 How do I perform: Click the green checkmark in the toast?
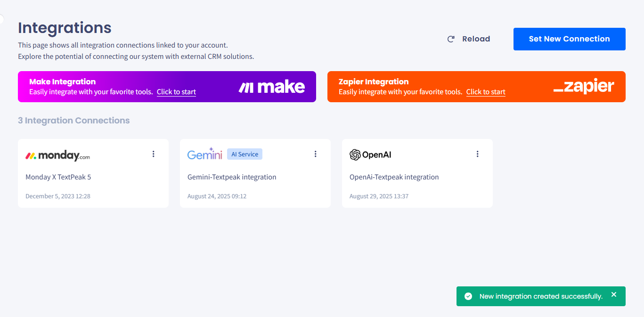pyautogui.click(x=468, y=296)
